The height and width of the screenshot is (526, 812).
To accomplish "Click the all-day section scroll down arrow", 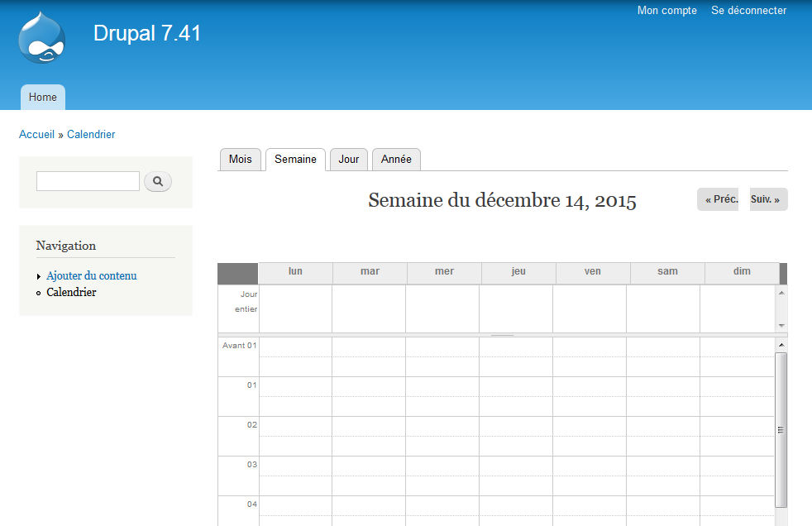I will (x=781, y=326).
